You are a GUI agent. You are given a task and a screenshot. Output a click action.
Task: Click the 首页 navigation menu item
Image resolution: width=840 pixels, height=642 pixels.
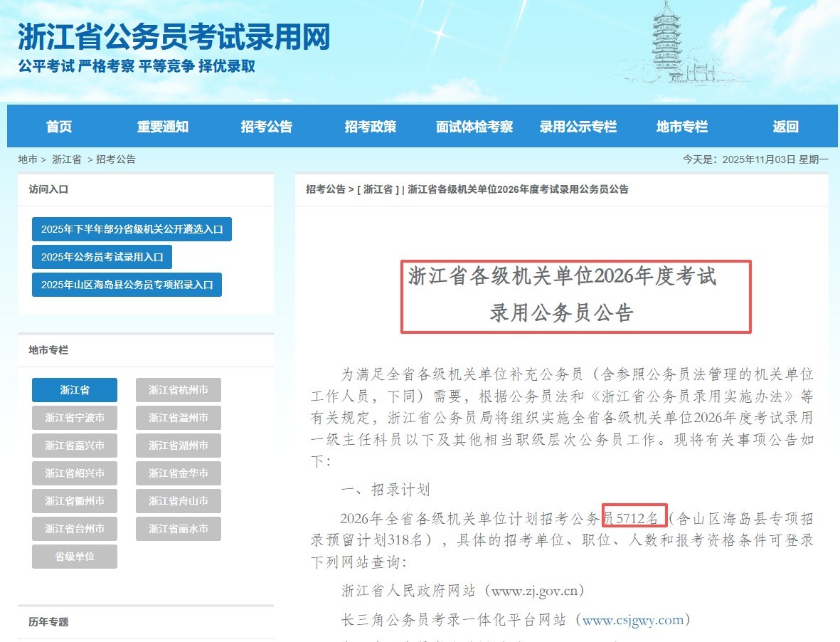coord(59,127)
